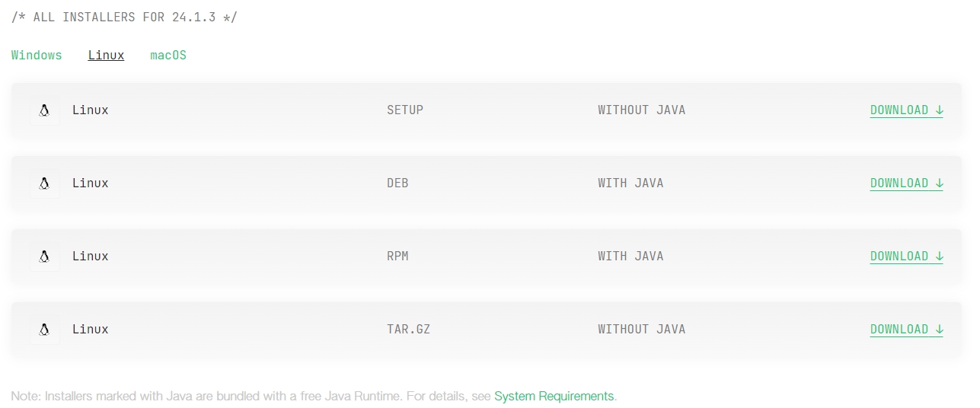Click the All Installers for 24.1.3 heading

tap(124, 17)
